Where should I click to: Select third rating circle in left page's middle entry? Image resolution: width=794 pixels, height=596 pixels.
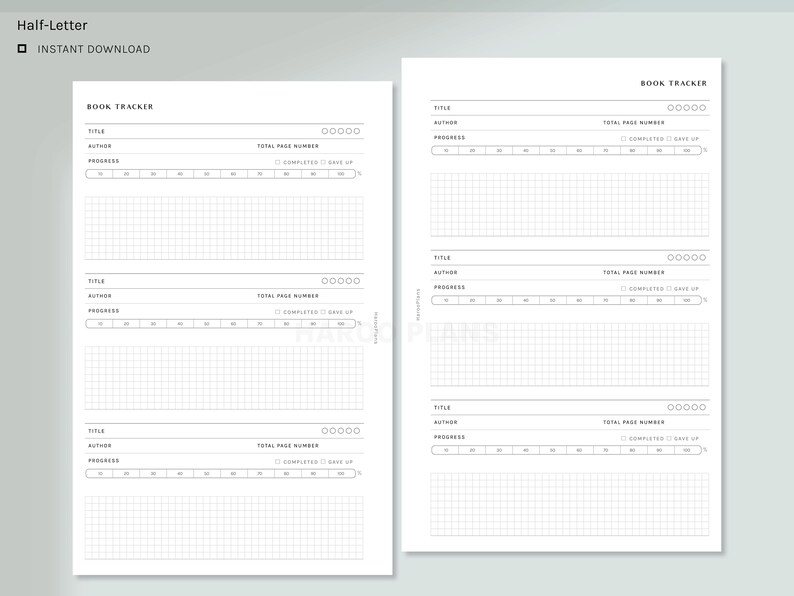pos(341,281)
